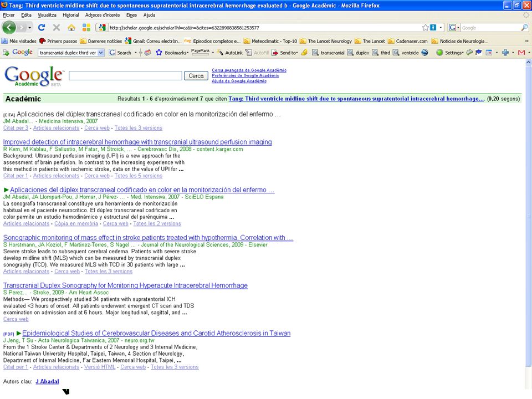
Task: Open the Adreces d'interès menu
Action: click(103, 15)
